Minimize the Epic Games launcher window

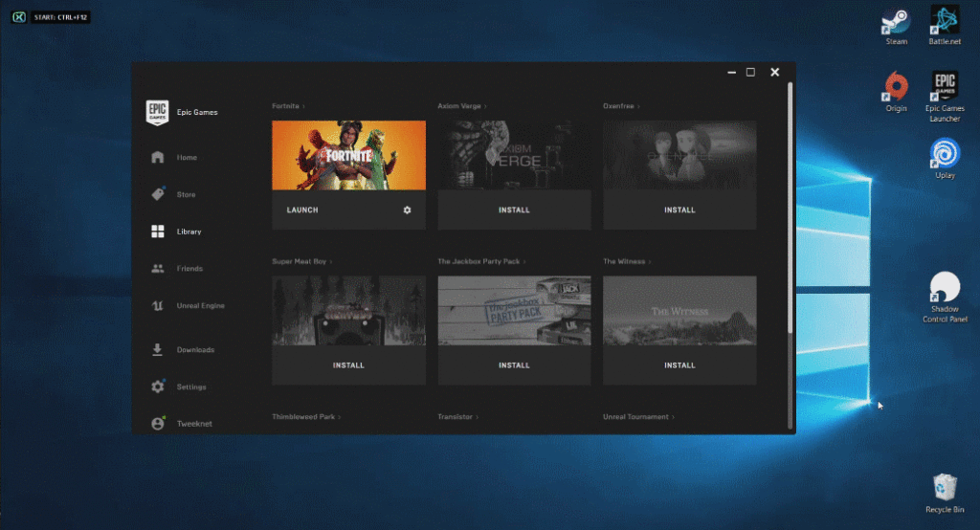(x=731, y=73)
